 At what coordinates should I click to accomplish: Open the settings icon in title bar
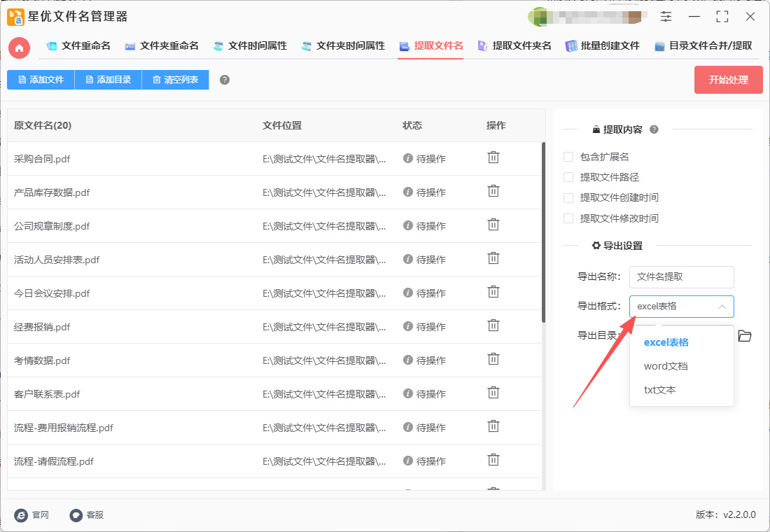[x=666, y=17]
